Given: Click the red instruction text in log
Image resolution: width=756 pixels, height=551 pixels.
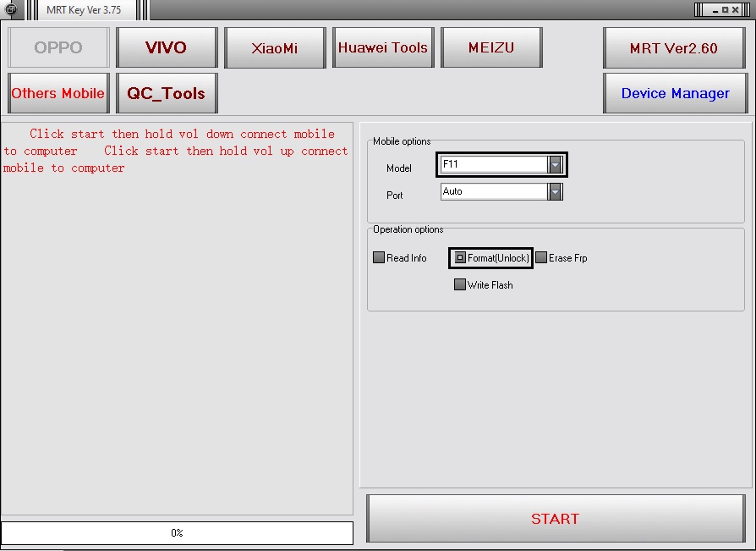Looking at the screenshot, I should point(176,151).
